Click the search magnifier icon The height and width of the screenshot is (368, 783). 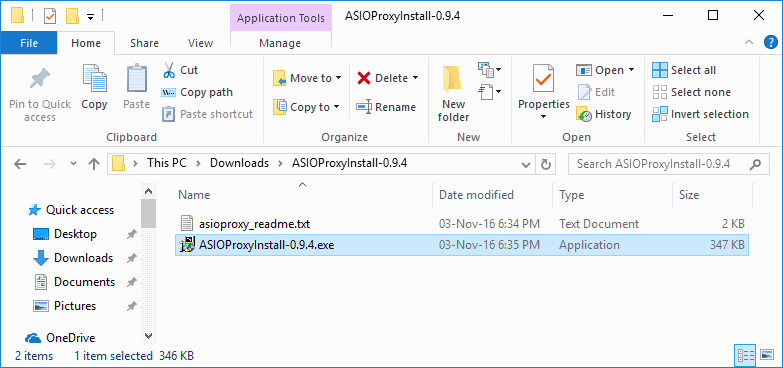pos(756,164)
